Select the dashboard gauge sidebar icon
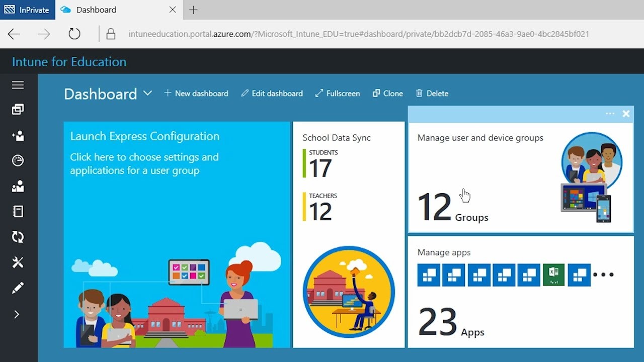Viewport: 644px width, 362px height. pyautogui.click(x=18, y=160)
